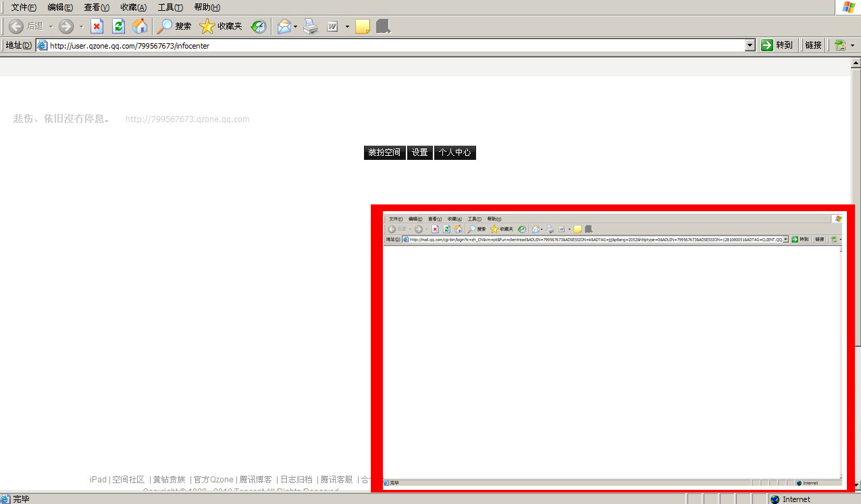
Task: Open the 编辑 menu
Action: [x=60, y=7]
